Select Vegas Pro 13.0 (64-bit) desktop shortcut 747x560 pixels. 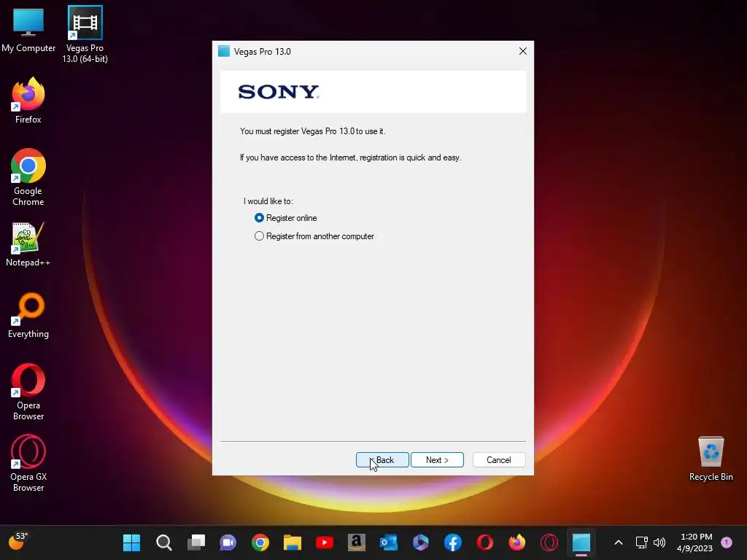coord(85,35)
